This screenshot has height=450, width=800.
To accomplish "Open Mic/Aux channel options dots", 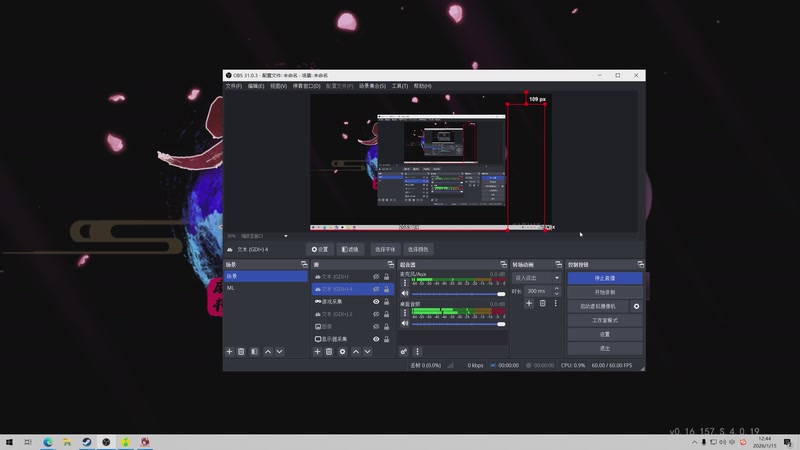I will click(405, 283).
